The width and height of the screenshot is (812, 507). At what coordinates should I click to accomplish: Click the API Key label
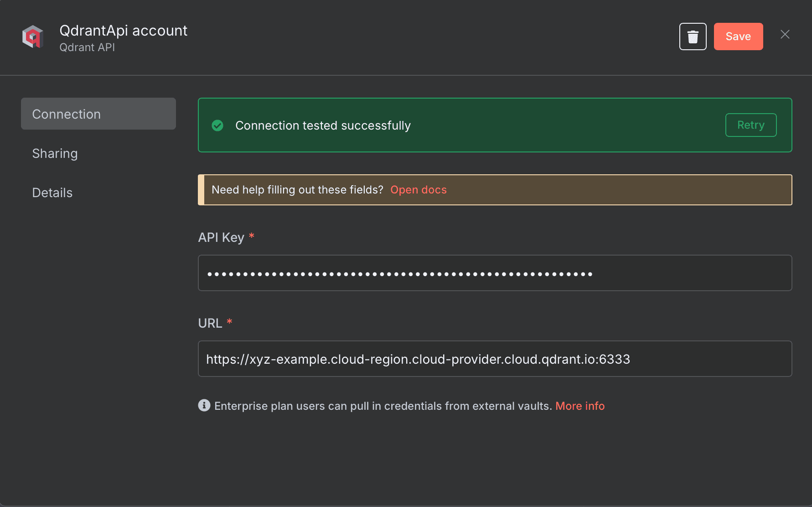[221, 237]
